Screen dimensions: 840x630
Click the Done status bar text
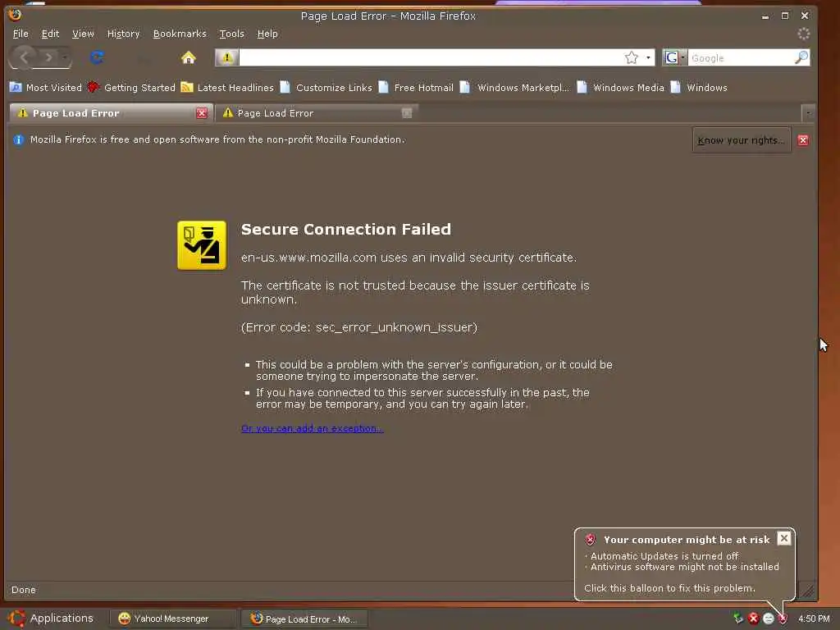click(x=24, y=590)
